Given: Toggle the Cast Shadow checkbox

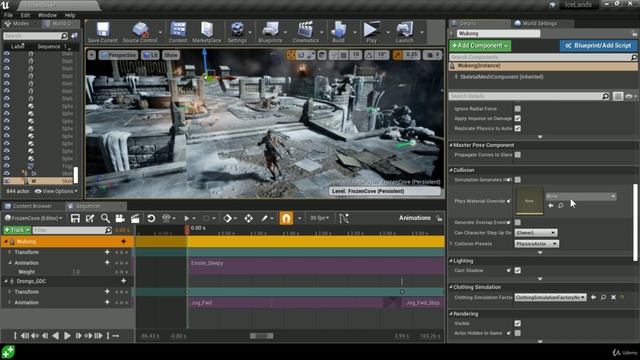Looking at the screenshot, I should click(x=518, y=270).
